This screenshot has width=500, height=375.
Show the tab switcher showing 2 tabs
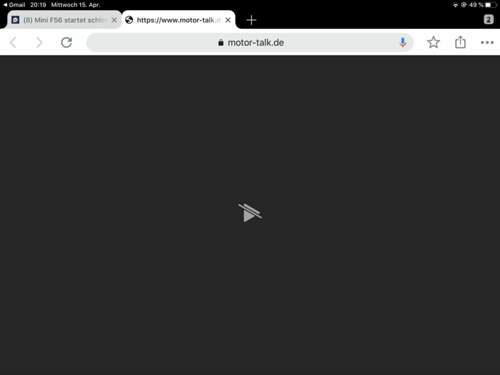(488, 19)
